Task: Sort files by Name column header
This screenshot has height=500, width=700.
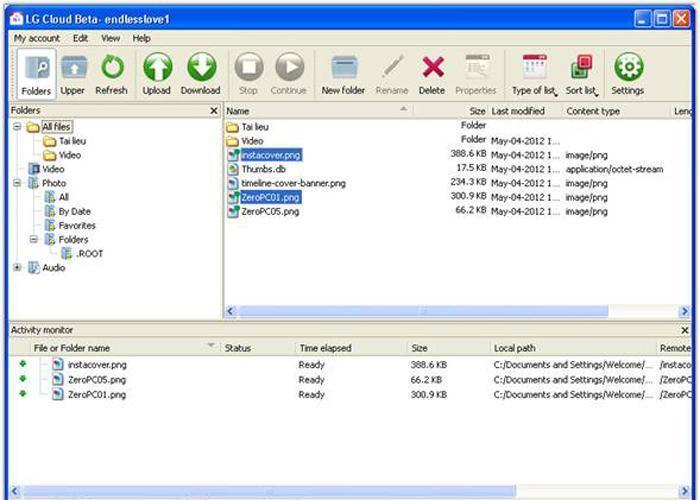Action: [310, 111]
